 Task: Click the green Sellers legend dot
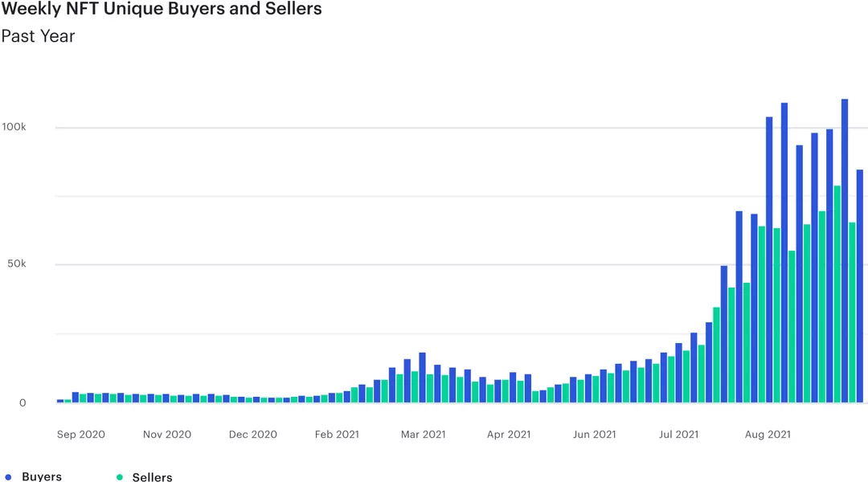click(120, 477)
